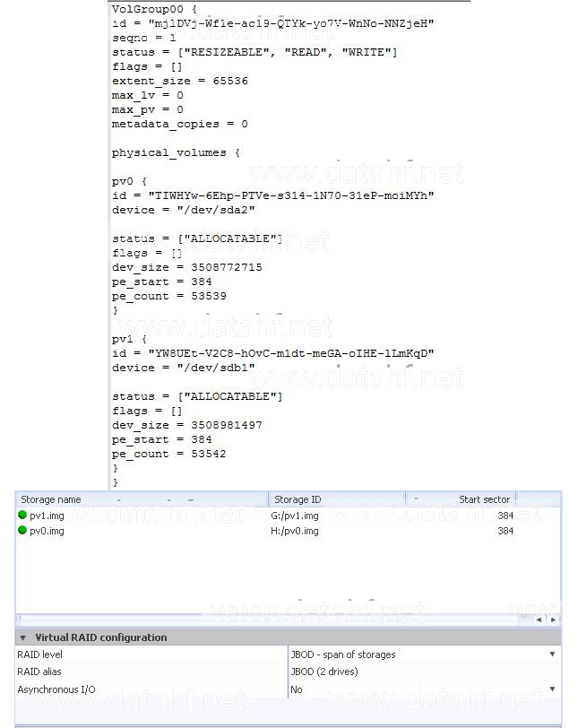Click start sector 384 for pv0.img

coord(505,531)
